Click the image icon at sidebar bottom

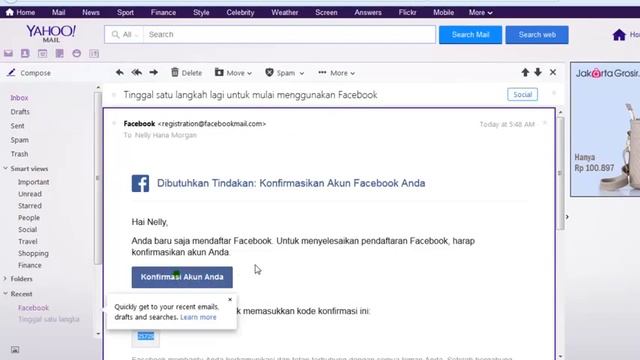tap(15, 350)
